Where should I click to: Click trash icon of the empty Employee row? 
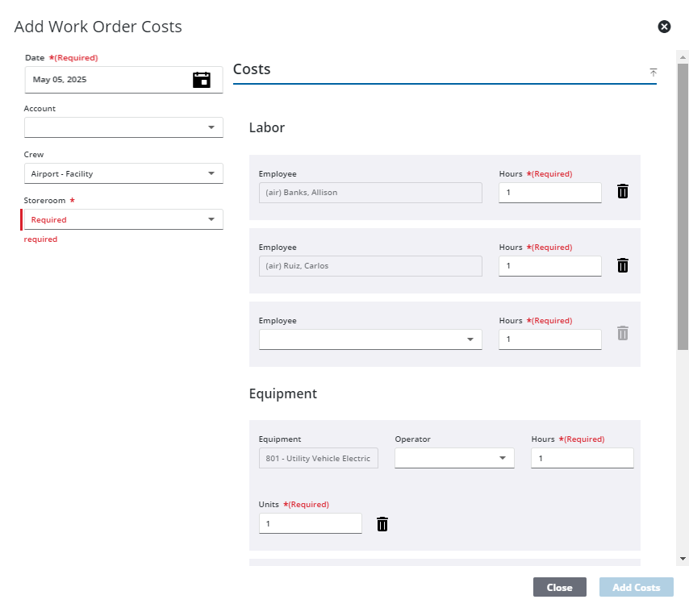tap(623, 333)
